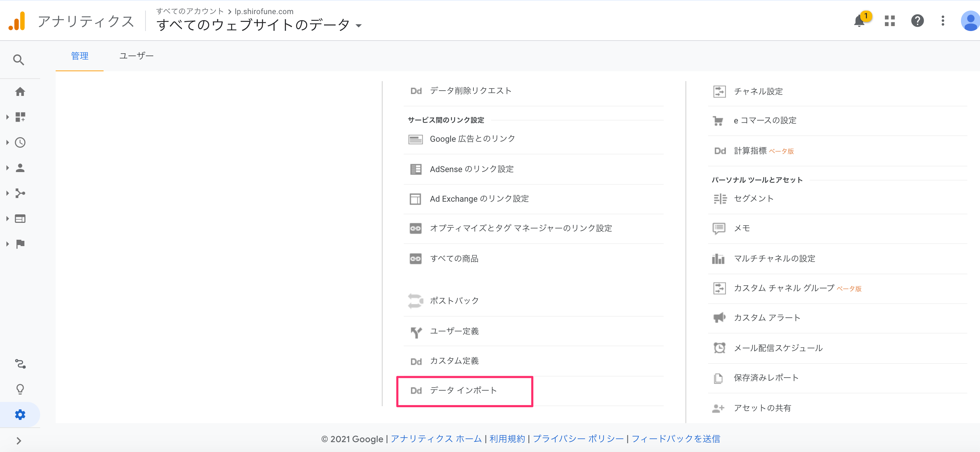Click the すべてのアカウント breadcrumb

190,11
